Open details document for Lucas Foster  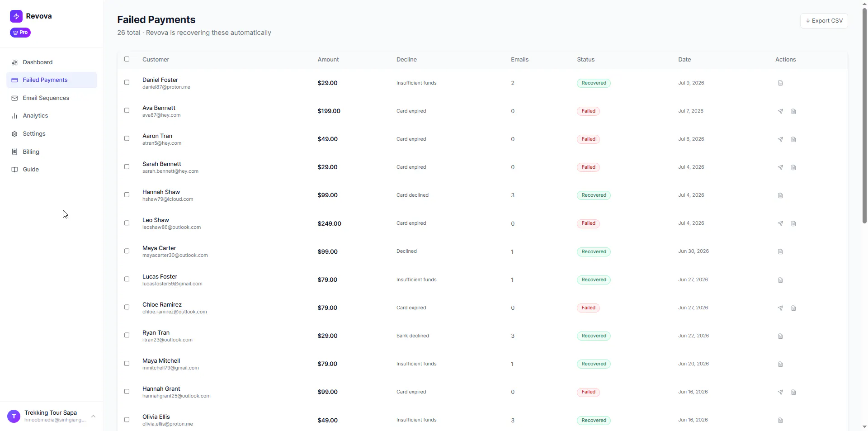coord(780,280)
